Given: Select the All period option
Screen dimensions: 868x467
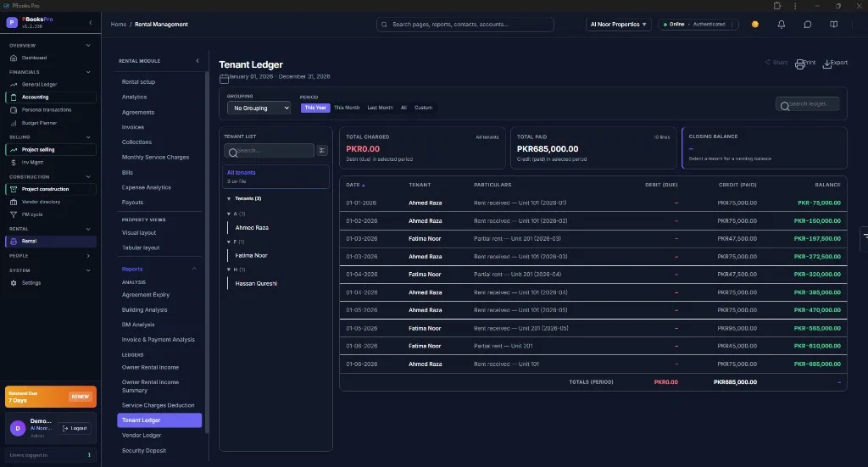Looking at the screenshot, I should click(x=403, y=108).
